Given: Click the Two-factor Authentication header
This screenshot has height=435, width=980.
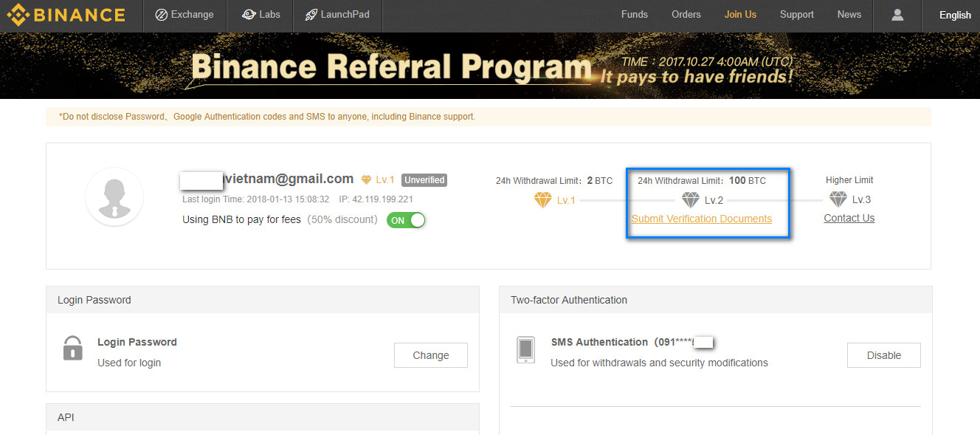Looking at the screenshot, I should coord(715,300).
